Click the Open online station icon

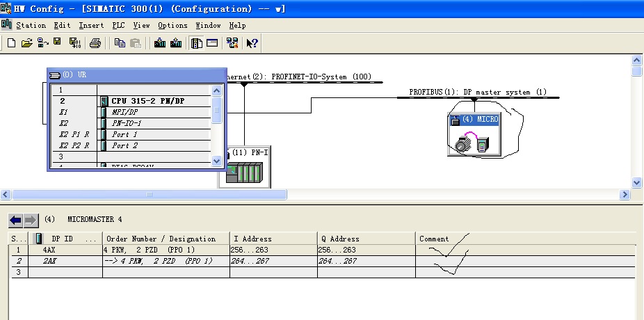42,42
